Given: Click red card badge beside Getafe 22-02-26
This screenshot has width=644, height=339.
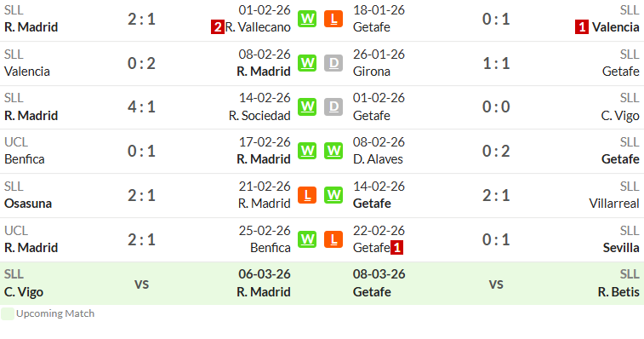Looking at the screenshot, I should pyautogui.click(x=396, y=248).
